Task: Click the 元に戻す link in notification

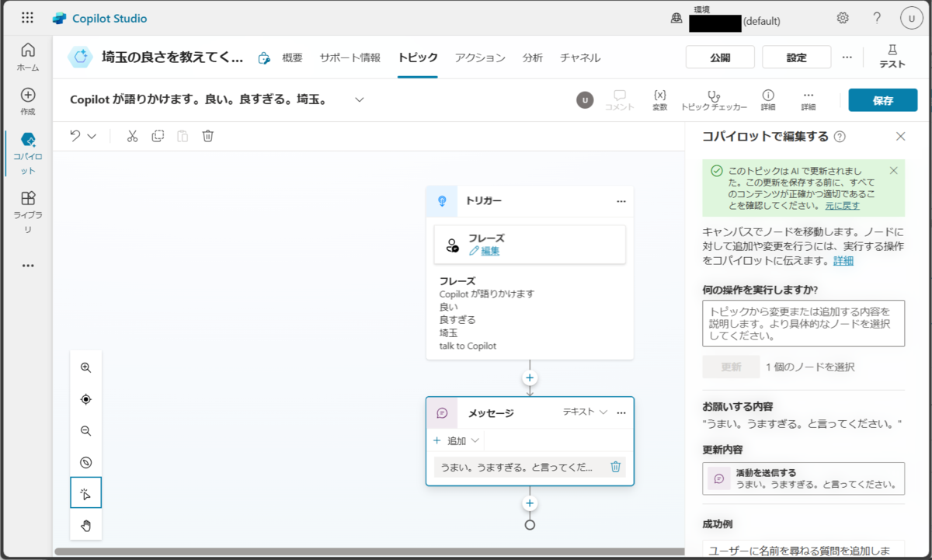Action: (843, 206)
